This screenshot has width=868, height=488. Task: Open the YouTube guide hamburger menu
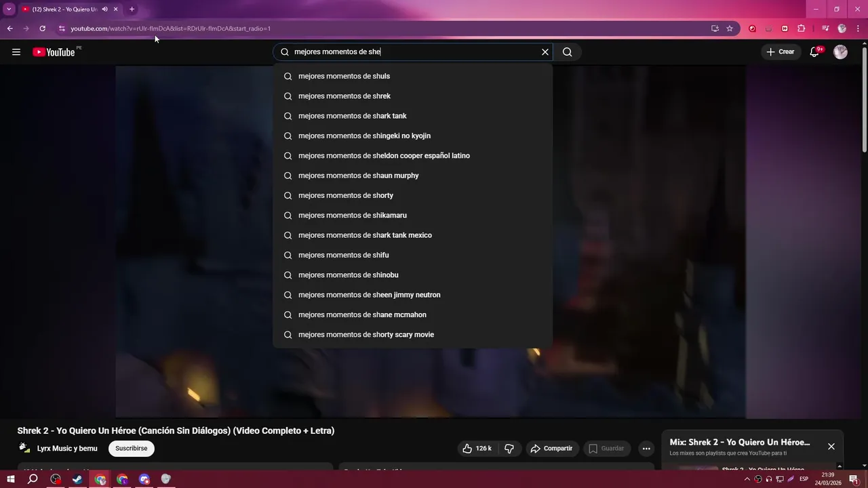click(x=16, y=52)
